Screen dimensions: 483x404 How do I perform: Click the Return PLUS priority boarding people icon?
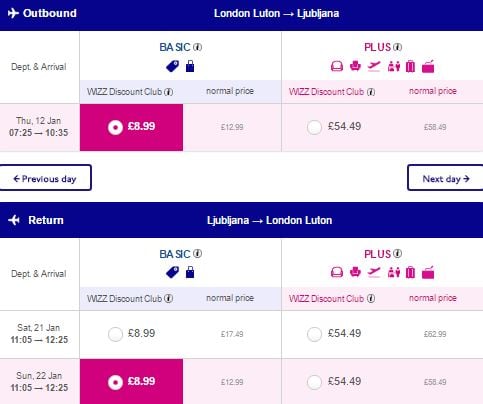pyautogui.click(x=394, y=273)
